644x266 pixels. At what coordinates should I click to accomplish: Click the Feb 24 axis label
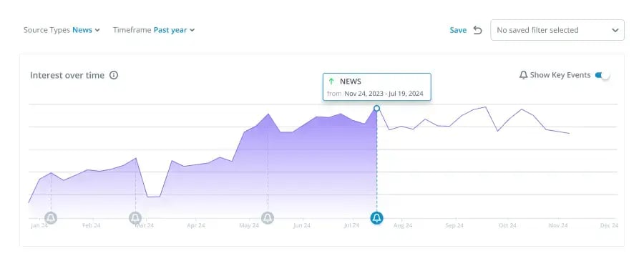point(91,225)
